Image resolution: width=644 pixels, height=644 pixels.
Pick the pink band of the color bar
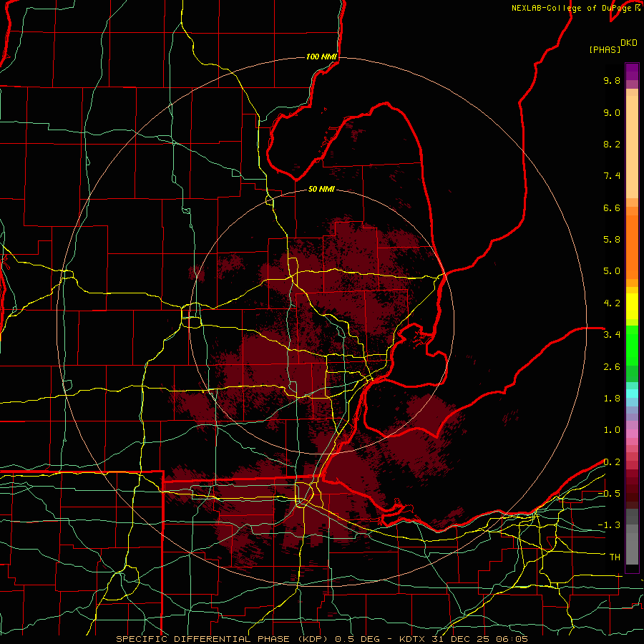(x=632, y=434)
